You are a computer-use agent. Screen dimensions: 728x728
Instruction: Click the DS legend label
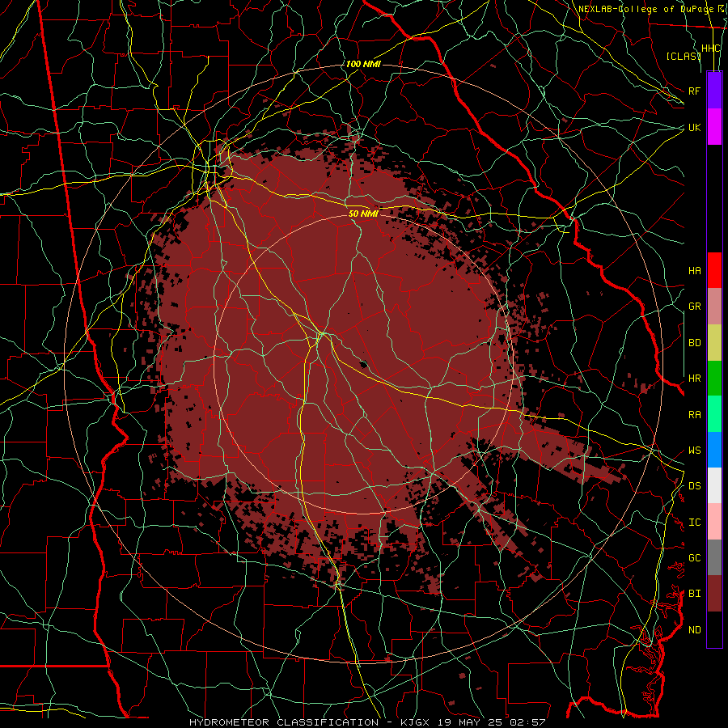coord(695,486)
